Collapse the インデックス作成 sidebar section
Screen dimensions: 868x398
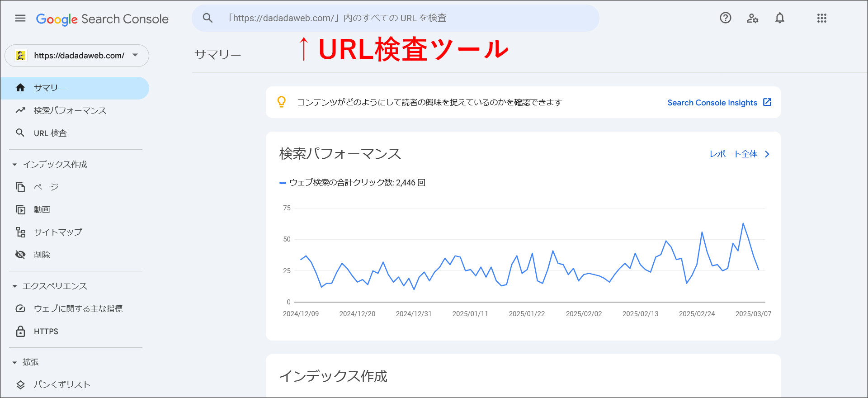[x=50, y=164]
